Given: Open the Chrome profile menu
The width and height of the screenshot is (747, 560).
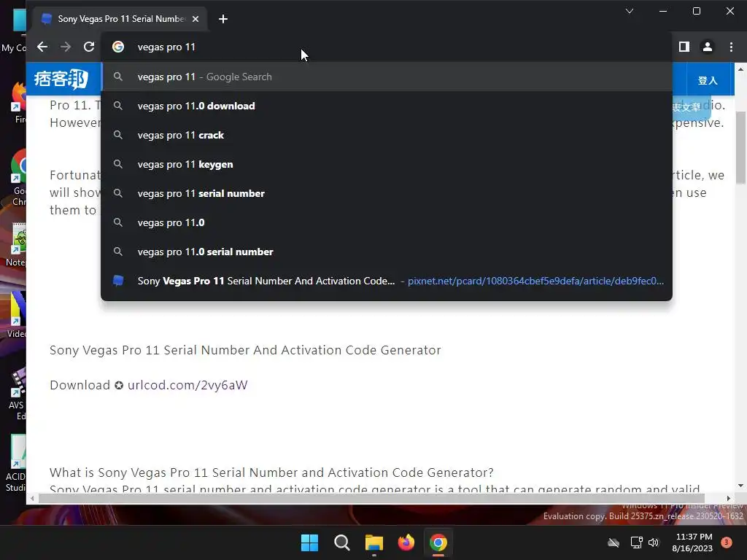Looking at the screenshot, I should click(x=708, y=47).
